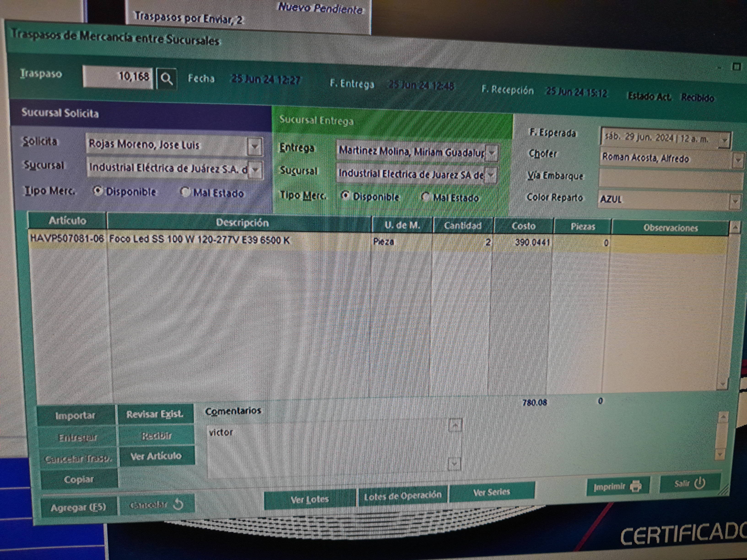The height and width of the screenshot is (560, 747).
Task: Click the Artículo column header
Action: tap(68, 221)
